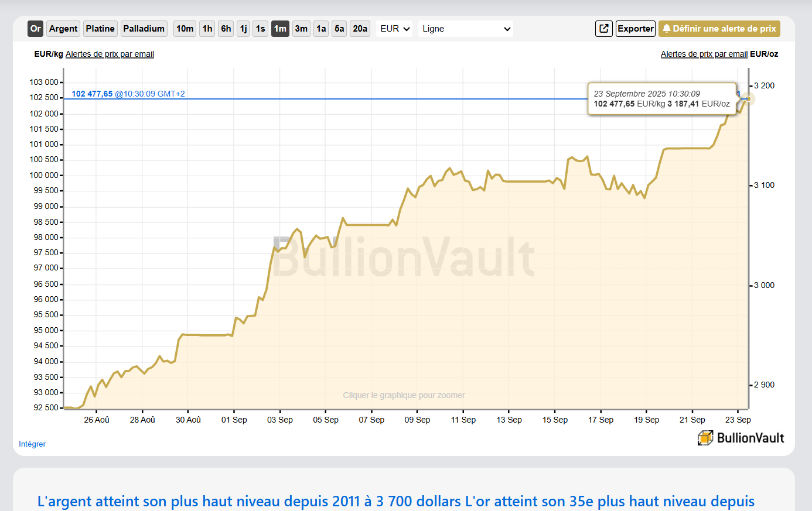Click the 26 Aoû axis label
The width and height of the screenshot is (812, 511).
97,420
